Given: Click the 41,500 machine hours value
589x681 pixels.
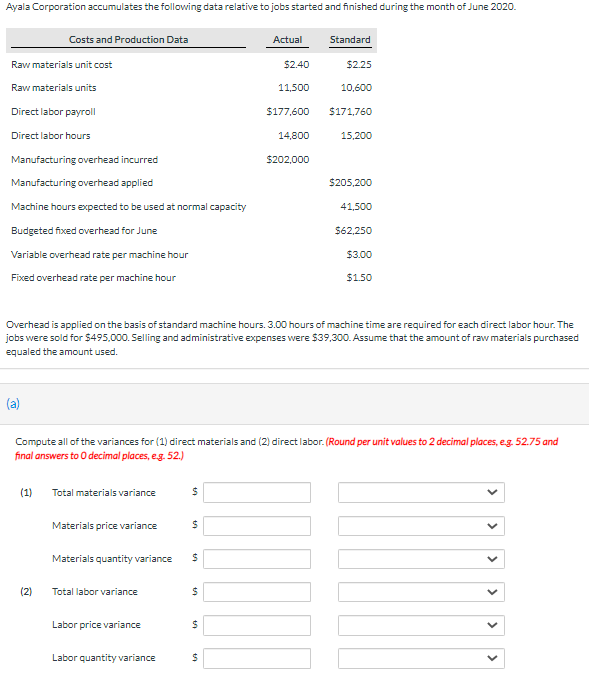Looking at the screenshot, I should coord(356,206).
